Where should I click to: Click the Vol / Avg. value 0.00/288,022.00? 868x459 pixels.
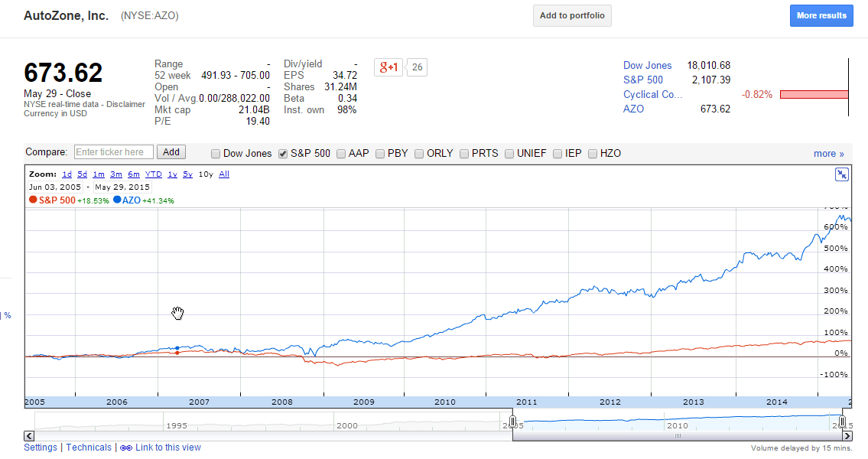(x=234, y=99)
